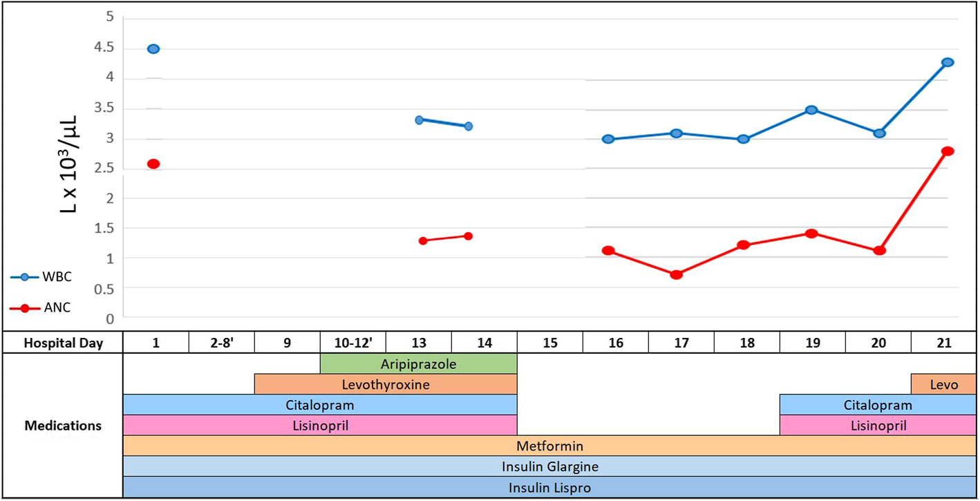This screenshot has height=501, width=980.
Task: Click Hospital Day cell 13
Action: pyautogui.click(x=418, y=343)
